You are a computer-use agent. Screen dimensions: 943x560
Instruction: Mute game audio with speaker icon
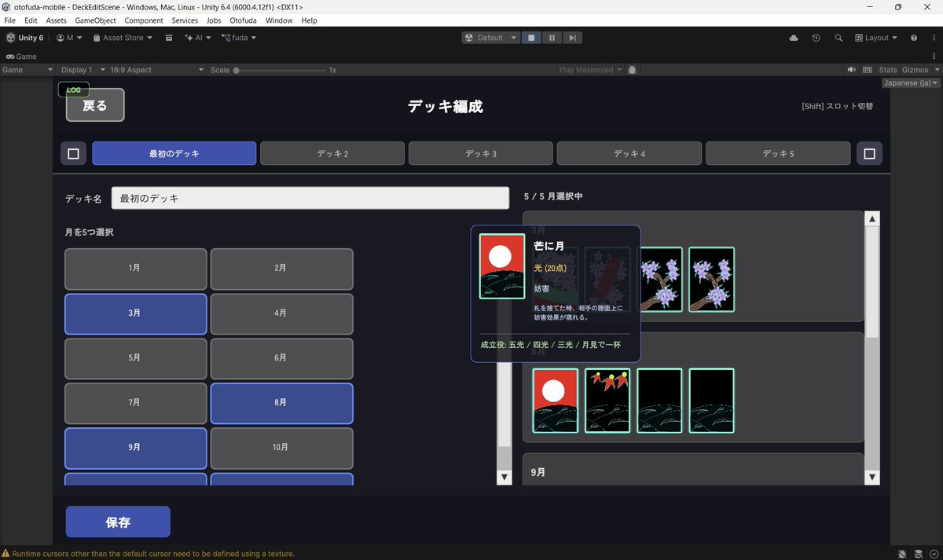click(852, 70)
